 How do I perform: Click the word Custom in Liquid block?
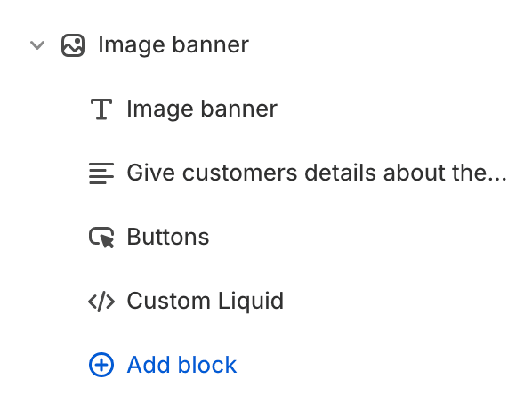click(x=169, y=301)
